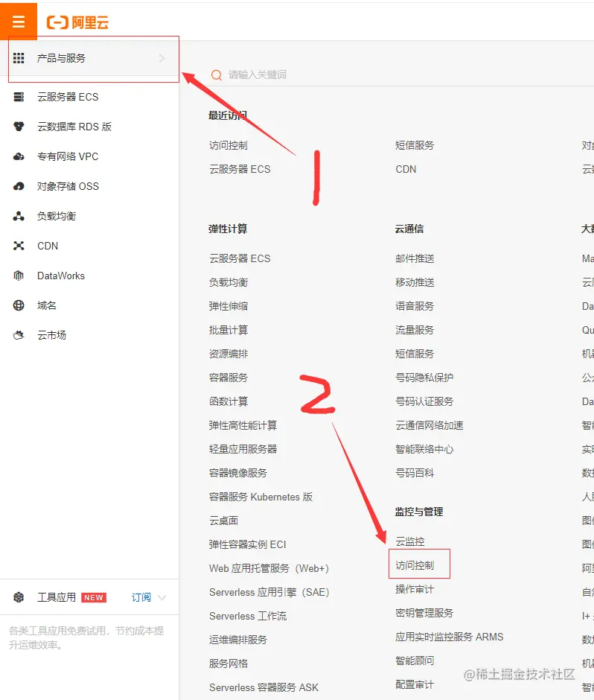Expand the 订阅 dropdown arrow
The image size is (594, 700).
[x=162, y=597]
